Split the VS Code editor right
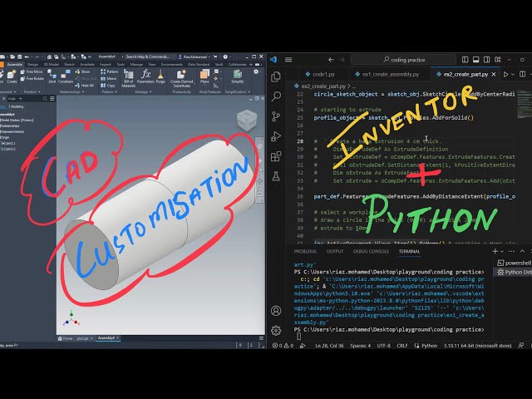 tap(523, 74)
